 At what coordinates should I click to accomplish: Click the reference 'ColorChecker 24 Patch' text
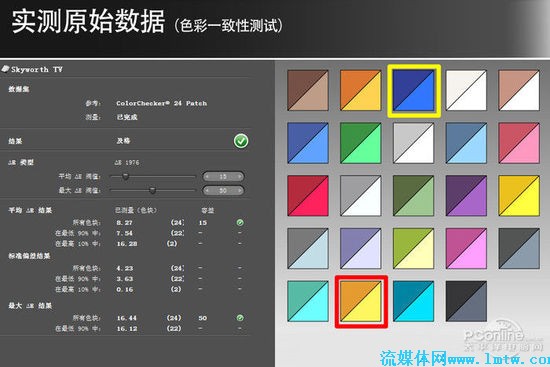point(161,103)
